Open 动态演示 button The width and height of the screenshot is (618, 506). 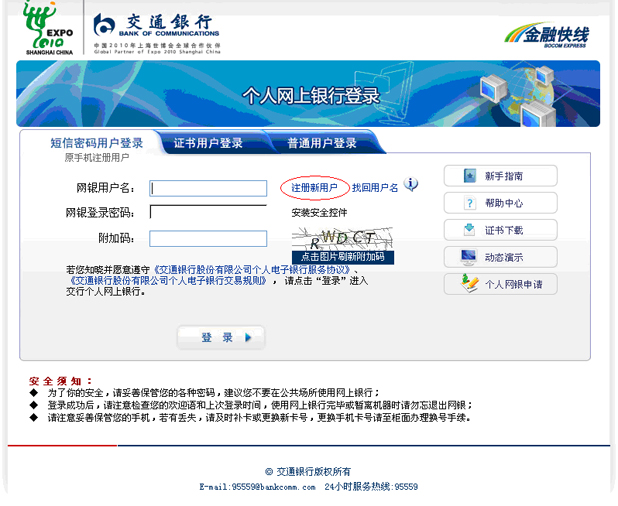(x=501, y=257)
